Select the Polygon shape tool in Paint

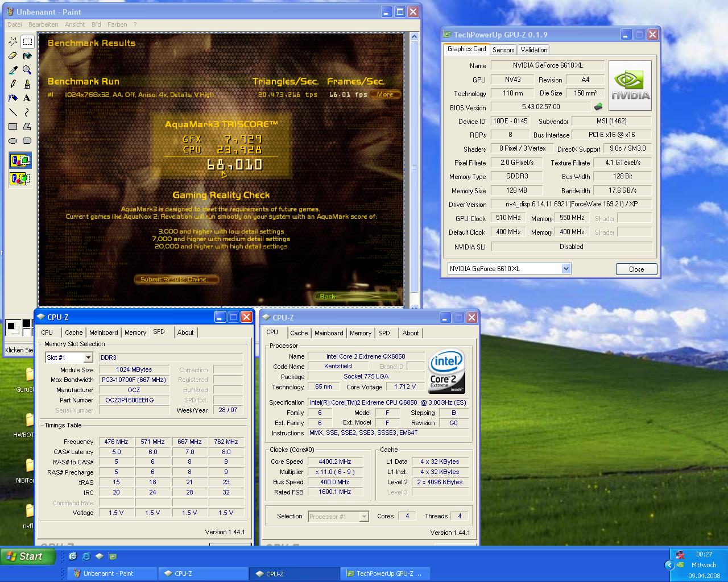click(x=27, y=127)
